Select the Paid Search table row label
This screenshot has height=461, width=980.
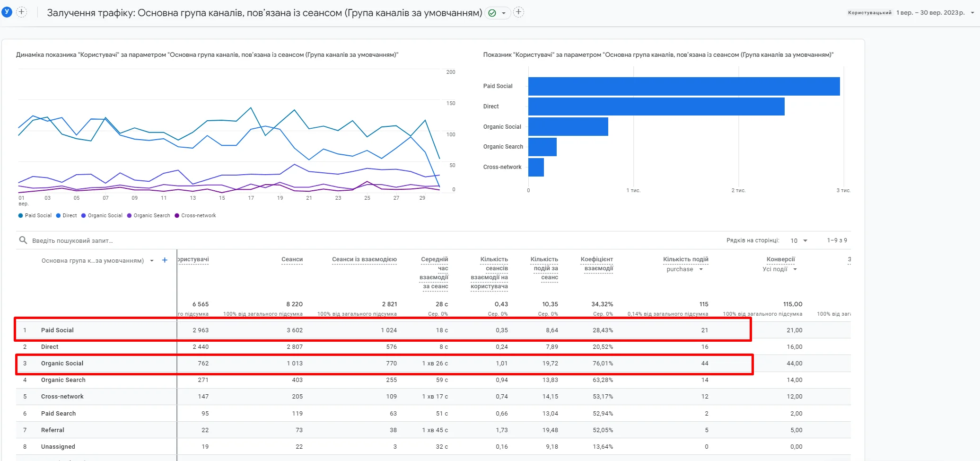point(58,414)
